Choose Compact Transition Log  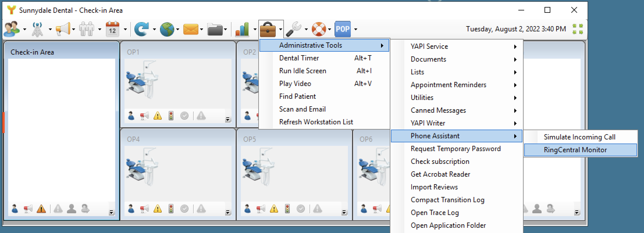pos(457,200)
